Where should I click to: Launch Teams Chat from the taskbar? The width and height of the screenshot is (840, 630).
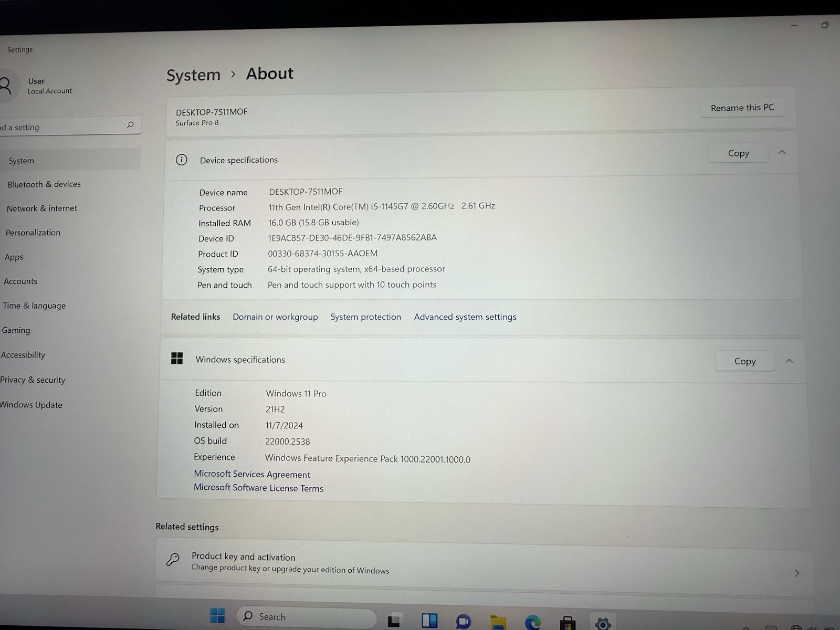[464, 622]
